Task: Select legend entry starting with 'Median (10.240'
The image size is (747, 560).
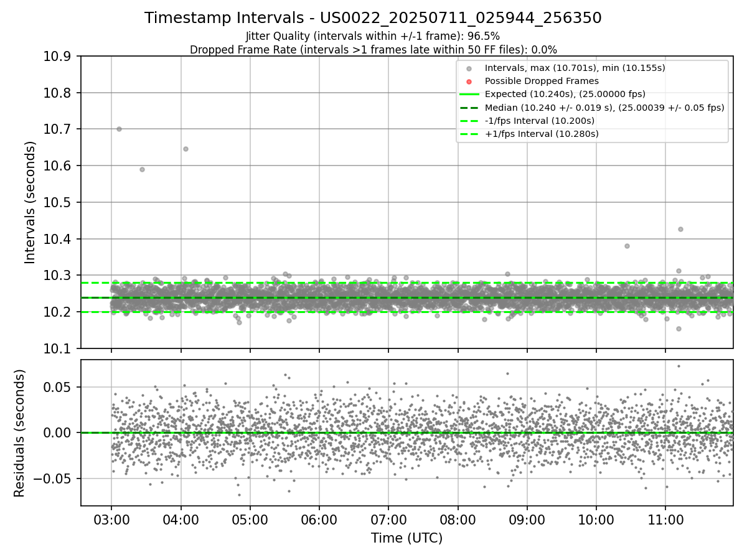Action: pos(604,108)
